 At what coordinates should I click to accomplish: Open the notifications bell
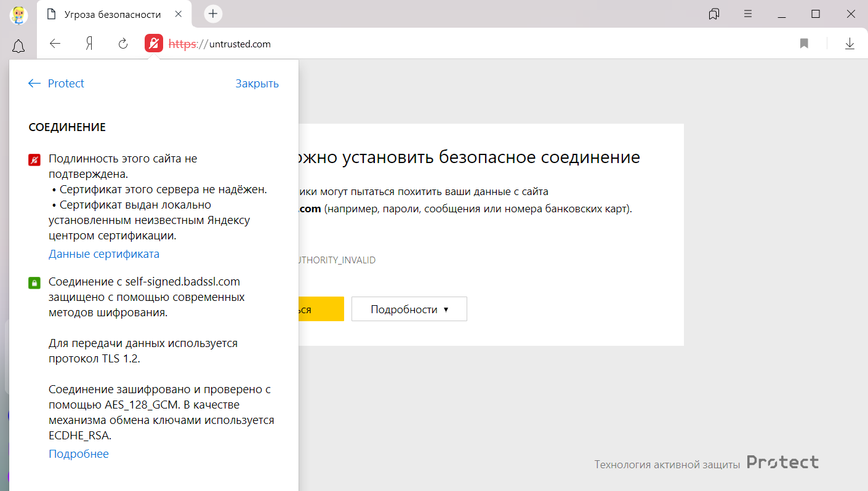(18, 46)
